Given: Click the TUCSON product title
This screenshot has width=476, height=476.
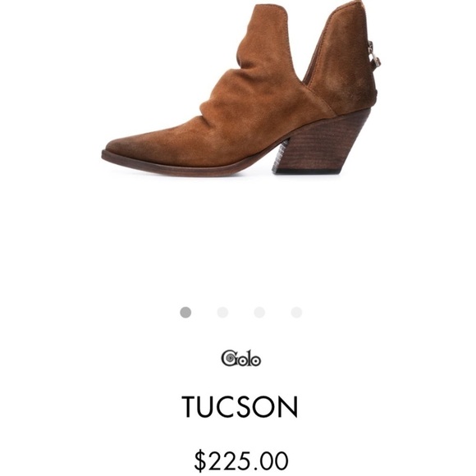Looking at the screenshot, I should [240, 407].
